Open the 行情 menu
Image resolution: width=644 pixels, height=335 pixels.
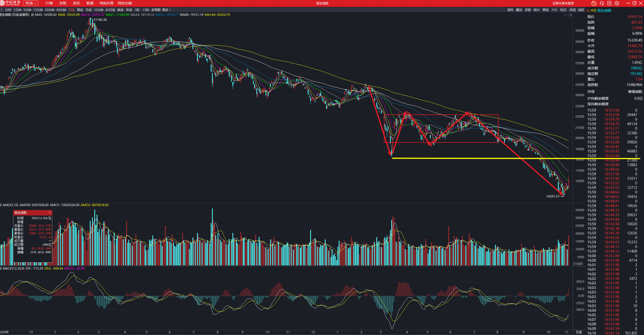pos(49,3)
